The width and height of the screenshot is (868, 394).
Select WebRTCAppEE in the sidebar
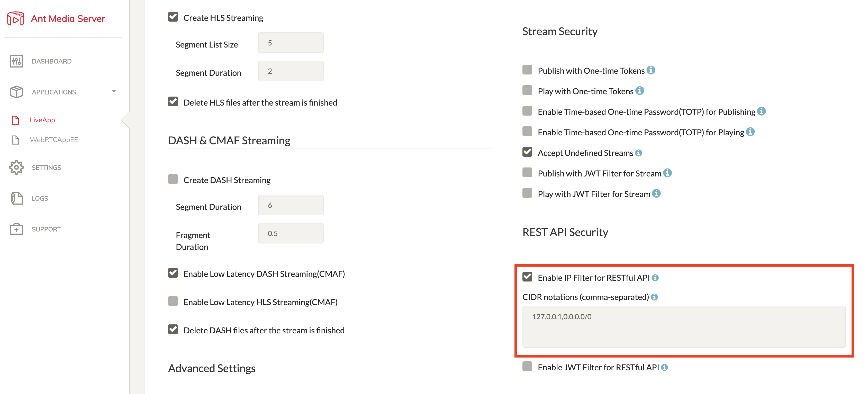click(x=54, y=140)
